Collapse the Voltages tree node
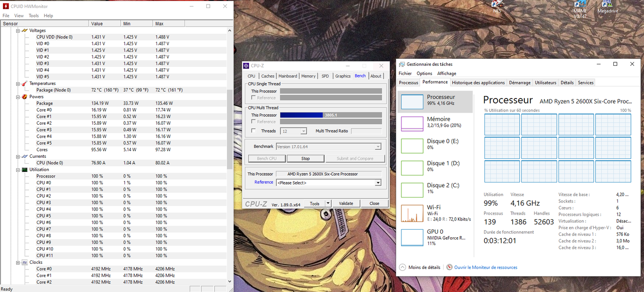 coord(18,30)
